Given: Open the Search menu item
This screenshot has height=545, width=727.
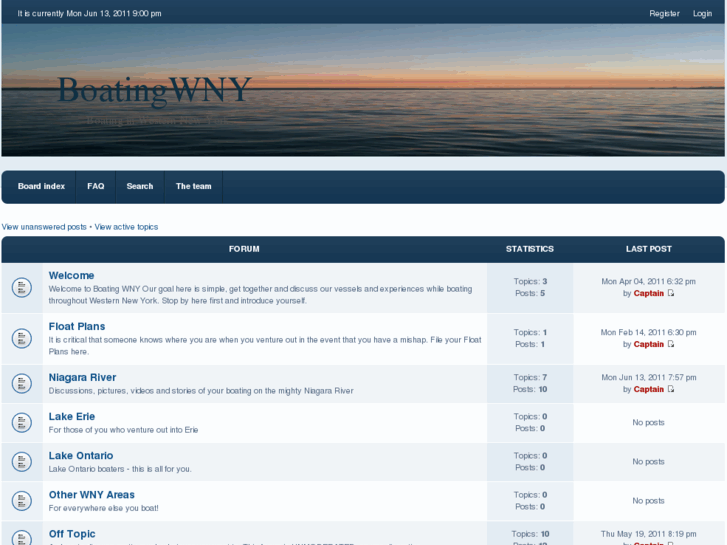Looking at the screenshot, I should tap(140, 186).
